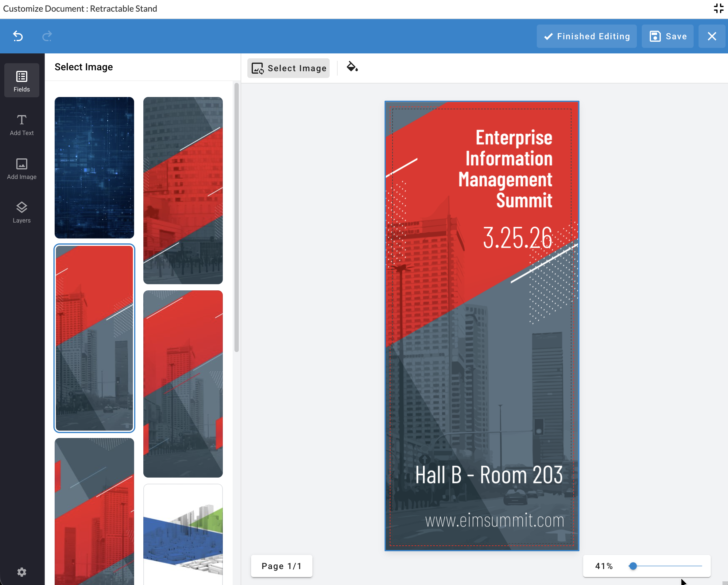This screenshot has width=728, height=585.
Task: Click the Page 1/1 indicator
Action: pos(282,566)
